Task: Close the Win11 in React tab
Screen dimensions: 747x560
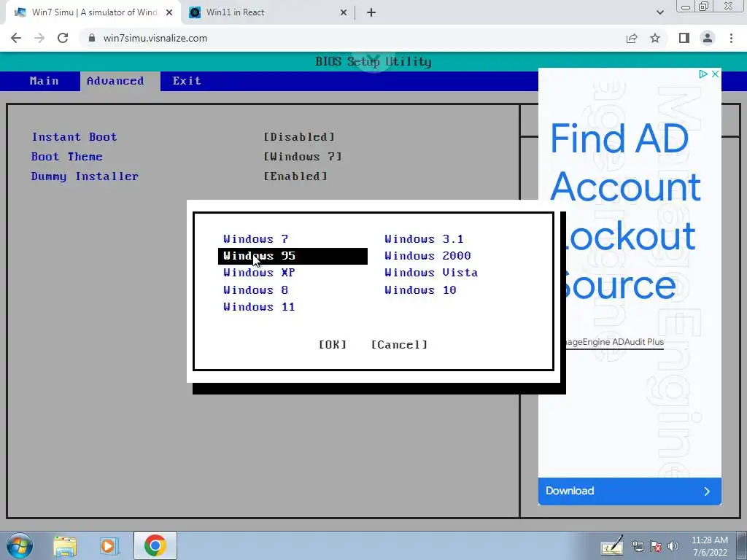Action: (344, 13)
